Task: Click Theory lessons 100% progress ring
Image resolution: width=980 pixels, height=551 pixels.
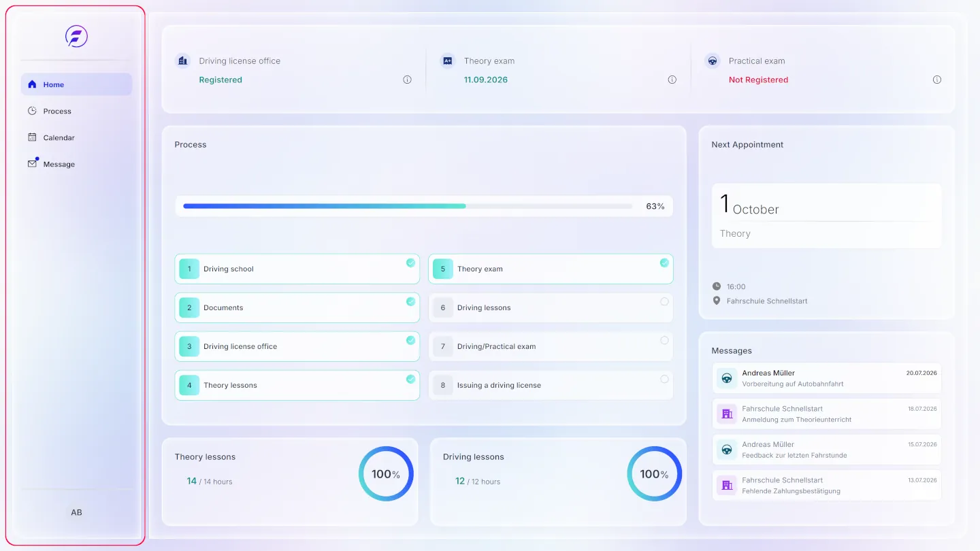Action: click(386, 474)
